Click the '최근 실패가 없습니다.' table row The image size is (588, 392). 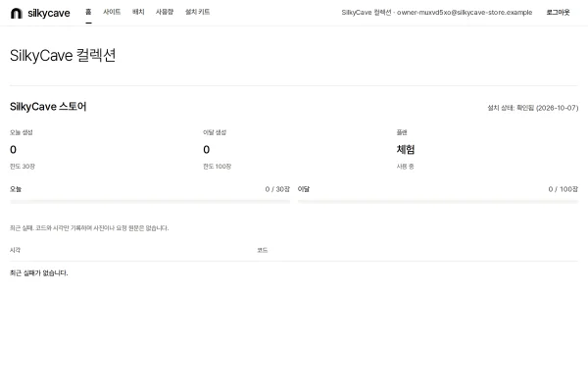click(294, 273)
